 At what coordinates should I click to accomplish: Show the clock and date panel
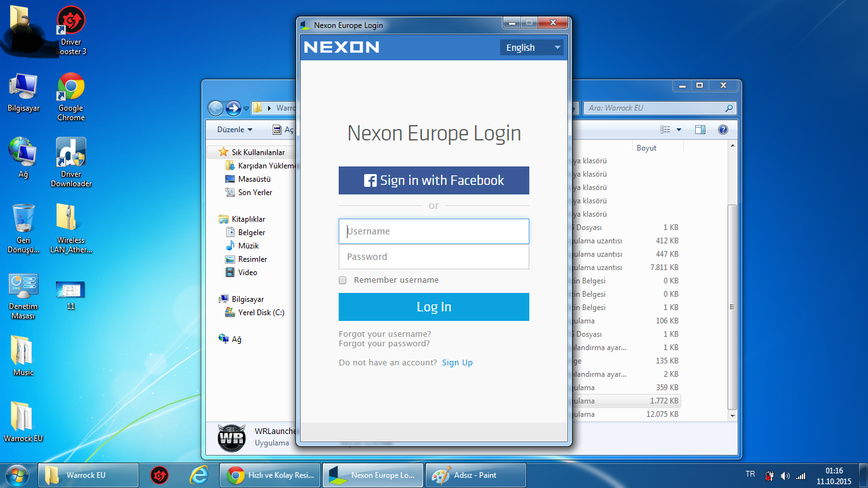834,476
